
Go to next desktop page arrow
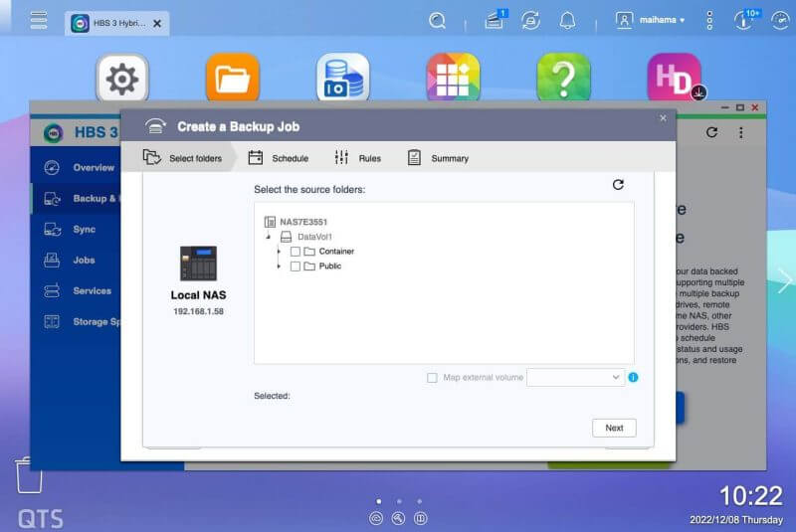pos(784,280)
